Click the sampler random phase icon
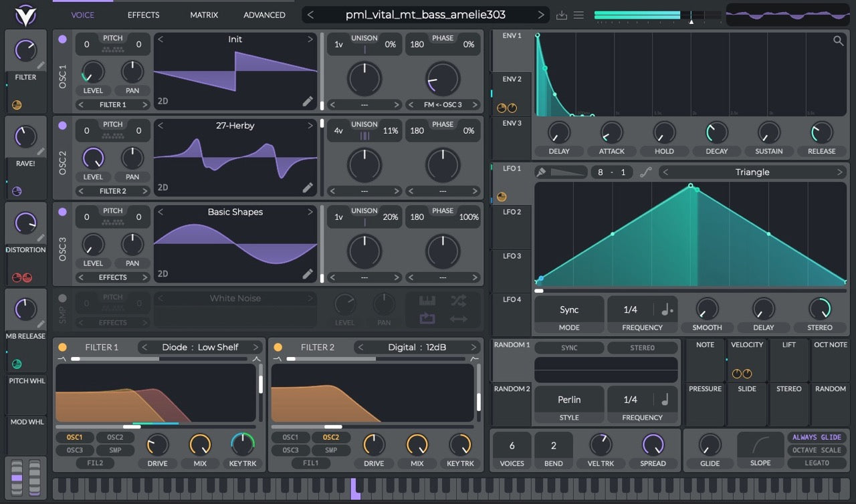This screenshot has width=856, height=504. click(x=459, y=300)
